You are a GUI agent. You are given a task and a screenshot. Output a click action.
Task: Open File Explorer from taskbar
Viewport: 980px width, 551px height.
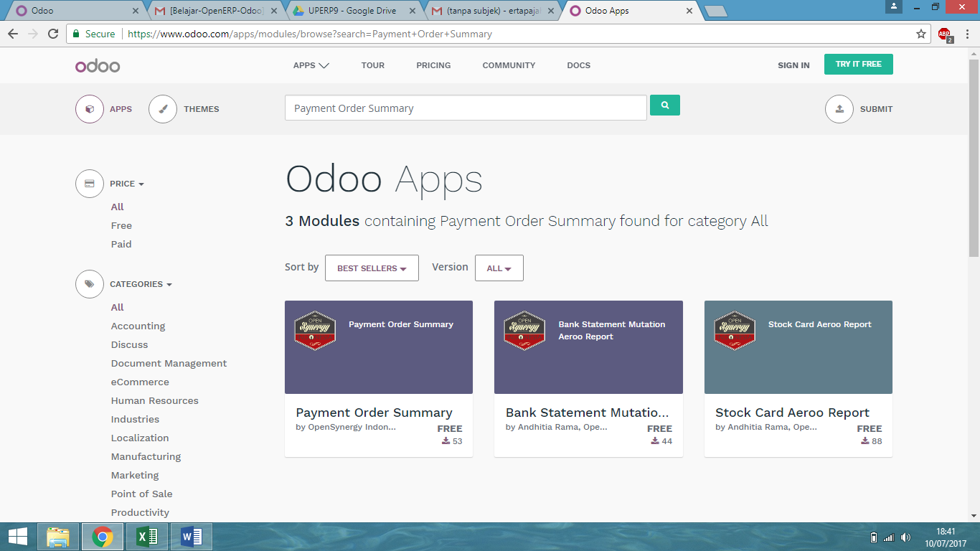tap(58, 537)
